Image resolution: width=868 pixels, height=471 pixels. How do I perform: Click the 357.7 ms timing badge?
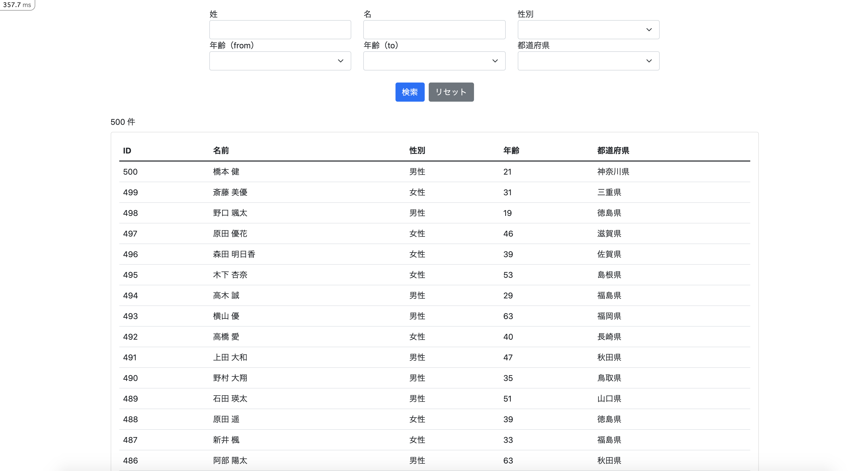pyautogui.click(x=17, y=5)
